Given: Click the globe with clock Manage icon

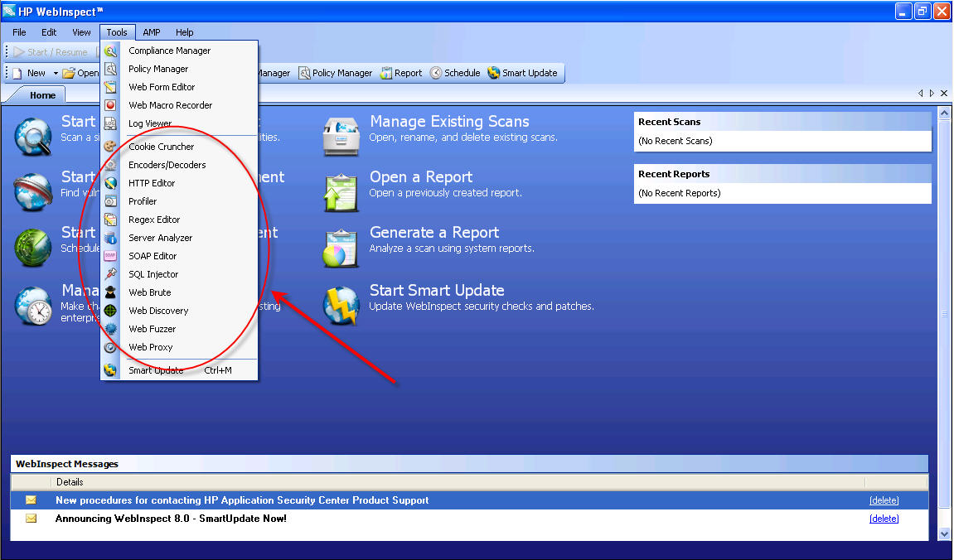Looking at the screenshot, I should [33, 305].
